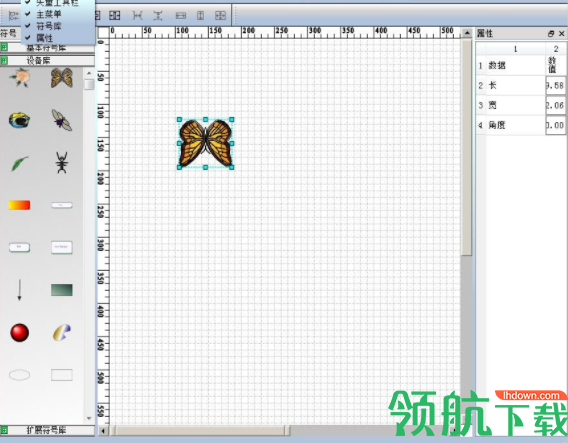Choose the black ant symbol
Image resolution: width=568 pixels, height=443 pixels.
tap(62, 162)
